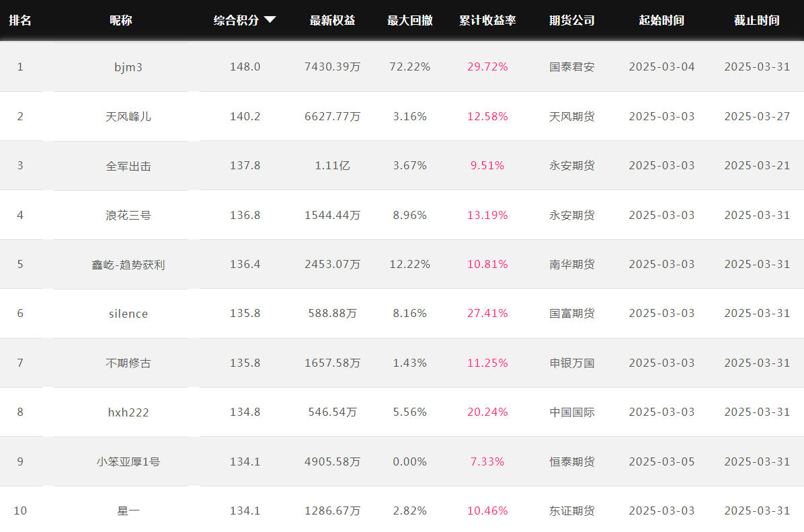The width and height of the screenshot is (804, 532).
Task: Select return rate 9.51%
Action: (x=487, y=165)
